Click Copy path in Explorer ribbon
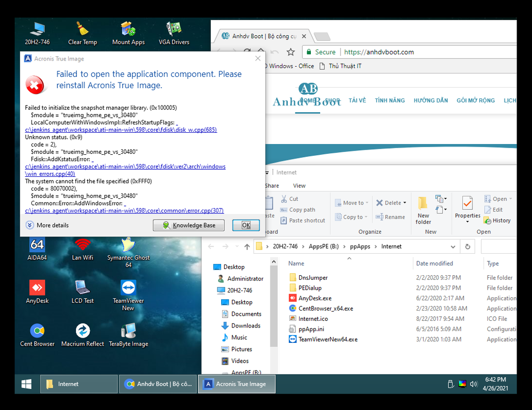This screenshot has width=532, height=410. (298, 210)
